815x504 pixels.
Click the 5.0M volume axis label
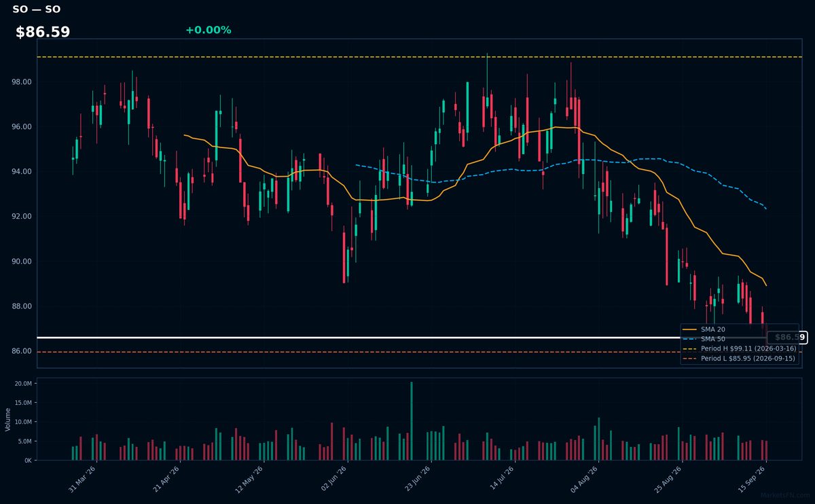point(25,441)
